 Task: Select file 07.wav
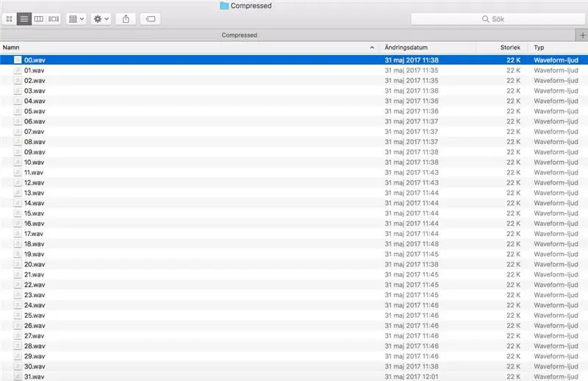pos(294,132)
